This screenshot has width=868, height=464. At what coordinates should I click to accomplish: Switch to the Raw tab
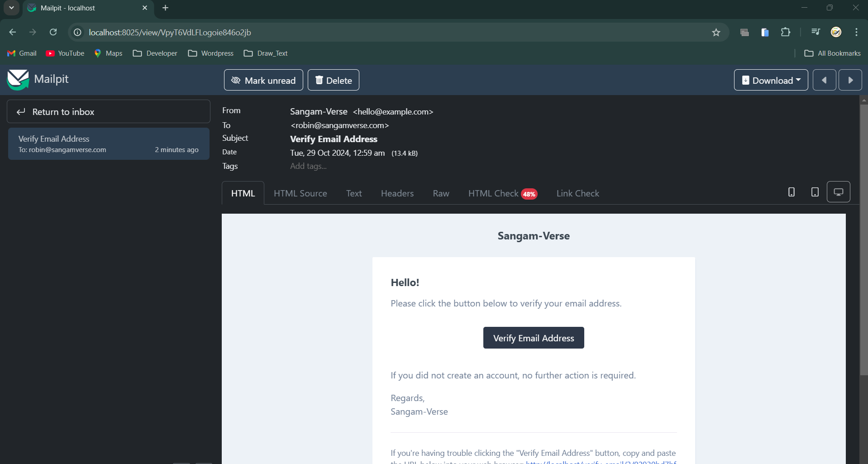pyautogui.click(x=441, y=193)
